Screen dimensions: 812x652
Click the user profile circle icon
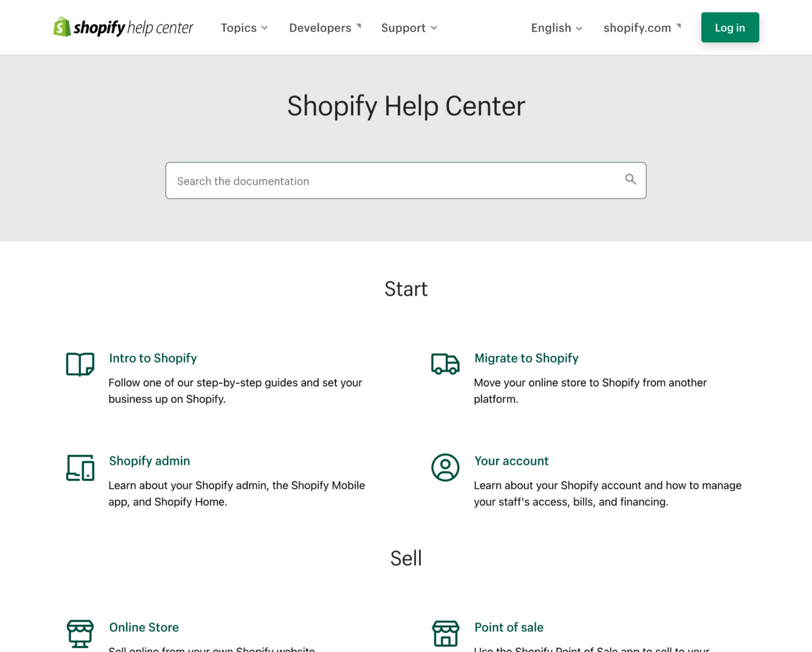(445, 468)
